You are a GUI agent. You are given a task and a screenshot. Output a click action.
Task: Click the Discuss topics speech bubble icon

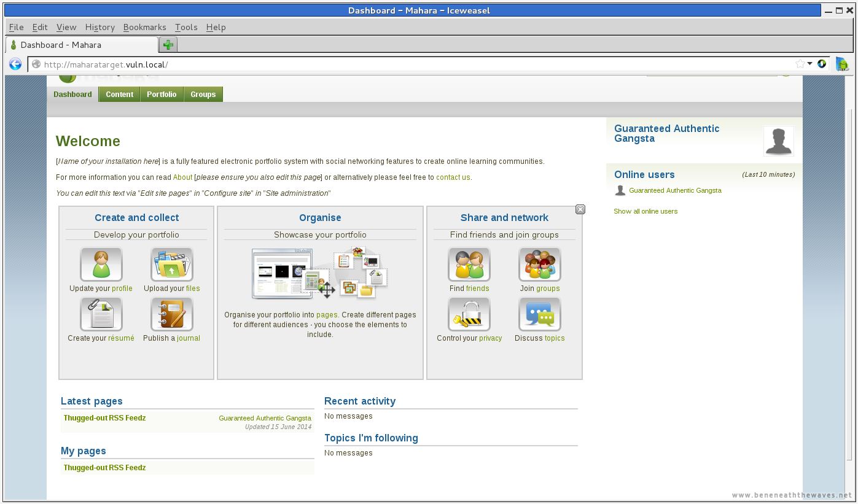(x=540, y=314)
